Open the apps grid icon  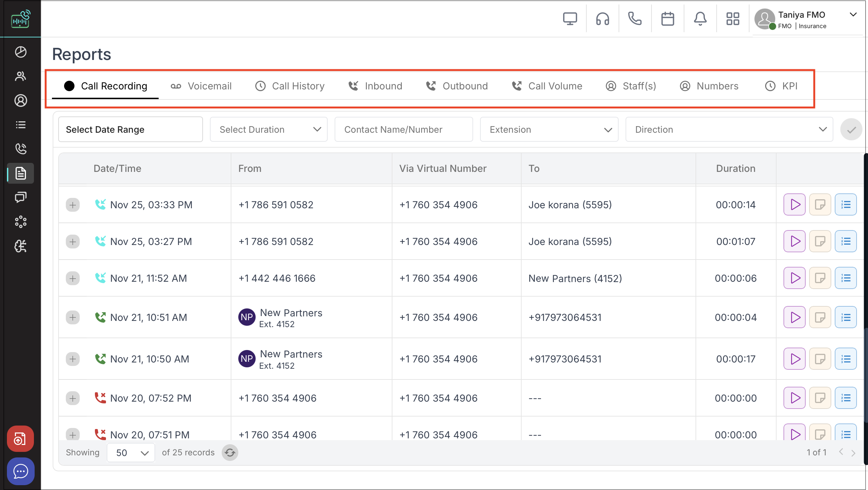point(733,19)
